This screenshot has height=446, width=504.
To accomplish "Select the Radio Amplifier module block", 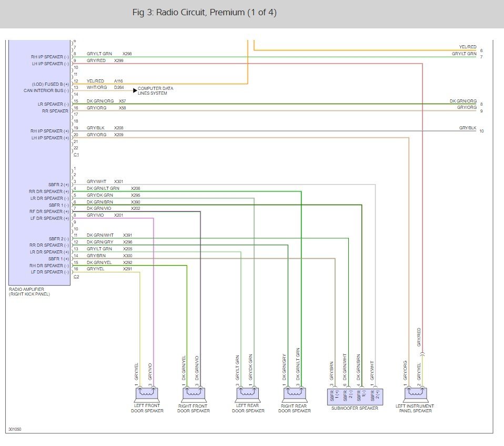I will (39, 163).
